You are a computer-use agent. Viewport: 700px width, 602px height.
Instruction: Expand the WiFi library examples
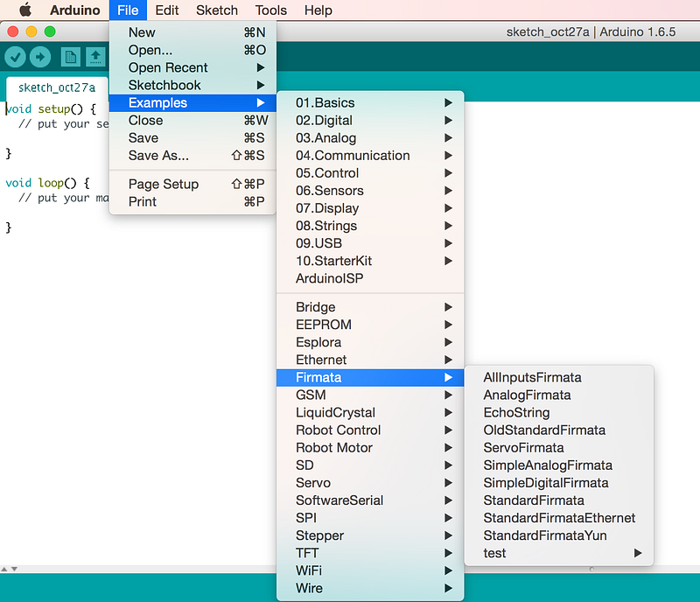tap(370, 570)
